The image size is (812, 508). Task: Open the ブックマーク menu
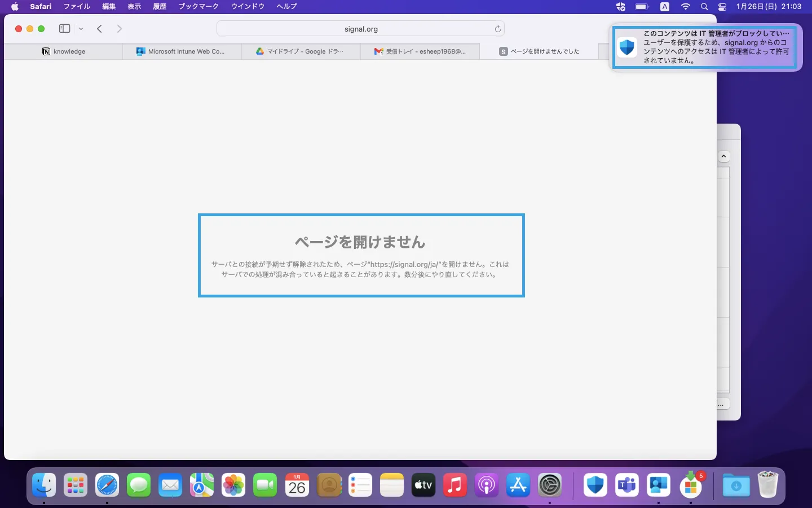(198, 6)
